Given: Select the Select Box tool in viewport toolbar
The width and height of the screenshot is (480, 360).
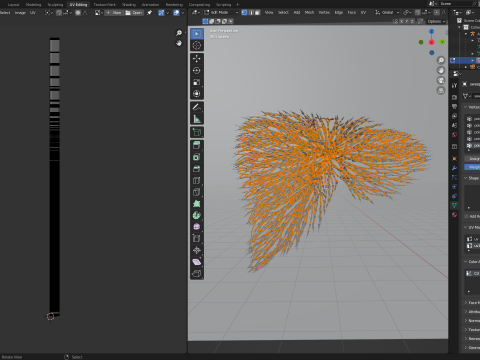Looking at the screenshot, I should (x=197, y=34).
